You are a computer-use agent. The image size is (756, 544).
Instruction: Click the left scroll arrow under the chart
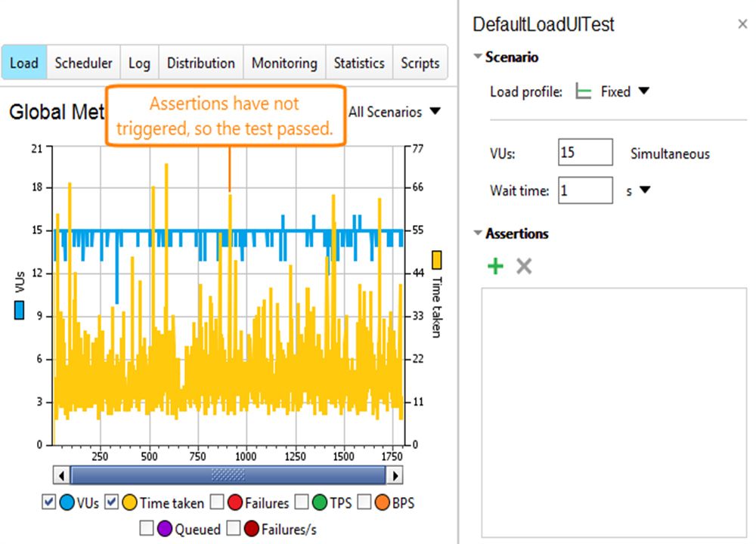[61, 475]
